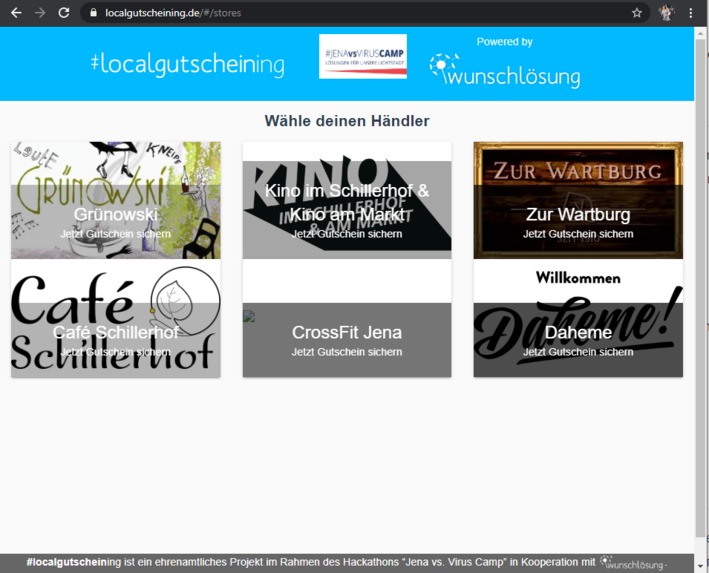Click the 'Powered by' text
Image resolution: width=709 pixels, height=573 pixels.
505,42
